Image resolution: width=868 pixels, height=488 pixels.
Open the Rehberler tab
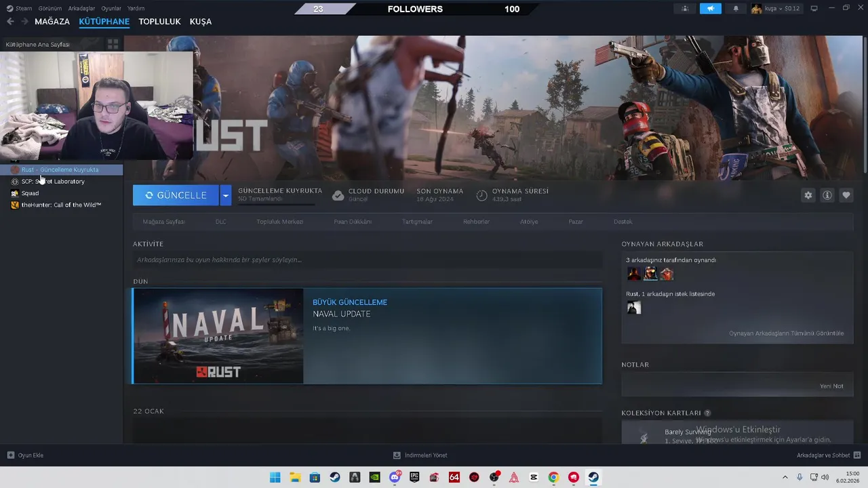(476, 222)
